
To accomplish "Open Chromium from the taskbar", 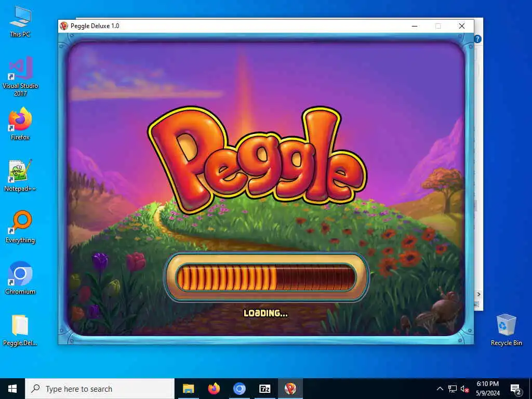I will tap(239, 389).
